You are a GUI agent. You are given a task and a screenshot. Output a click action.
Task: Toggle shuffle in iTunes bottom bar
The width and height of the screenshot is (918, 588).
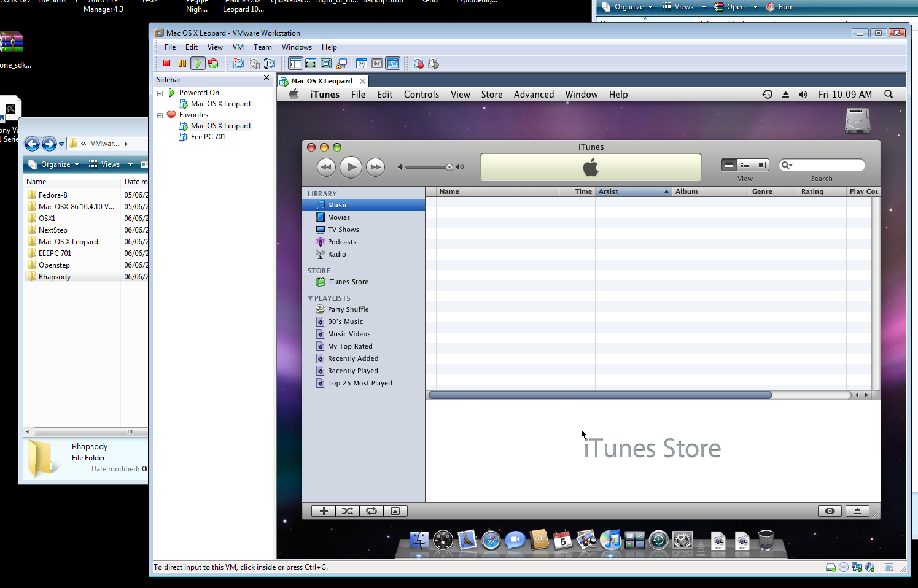[348, 511]
